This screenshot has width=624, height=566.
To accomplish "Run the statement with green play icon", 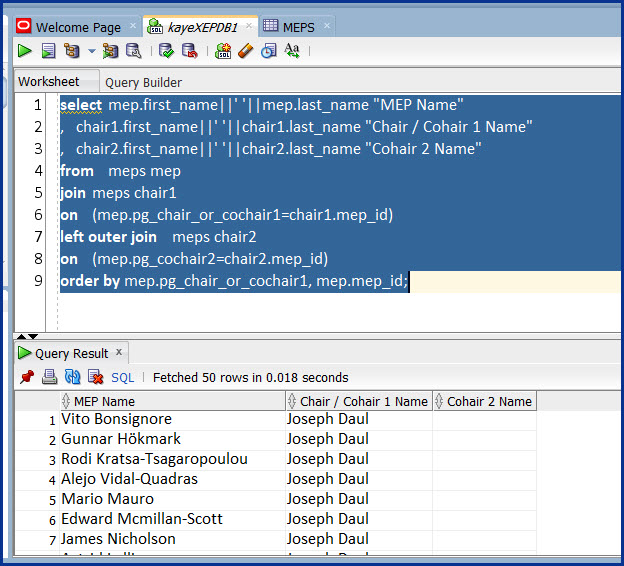I will click(x=25, y=51).
